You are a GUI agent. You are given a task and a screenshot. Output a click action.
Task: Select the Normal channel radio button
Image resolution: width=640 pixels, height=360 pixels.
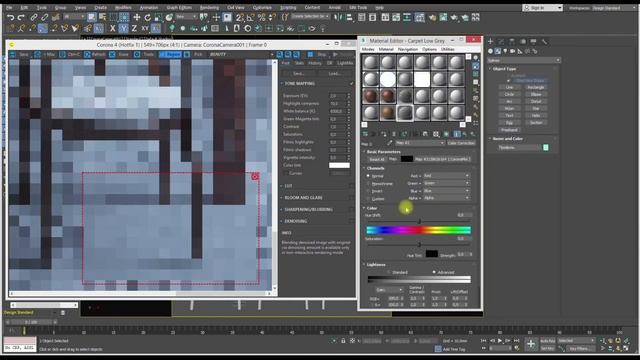(368, 176)
